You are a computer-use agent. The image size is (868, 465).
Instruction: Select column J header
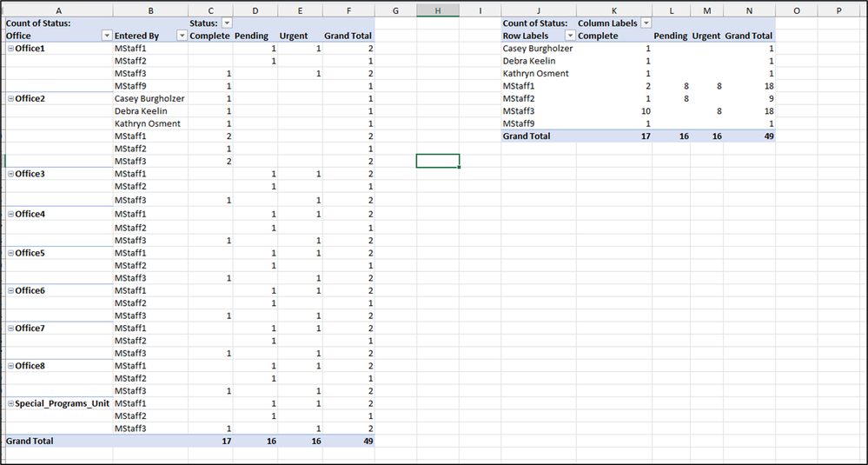tap(539, 10)
